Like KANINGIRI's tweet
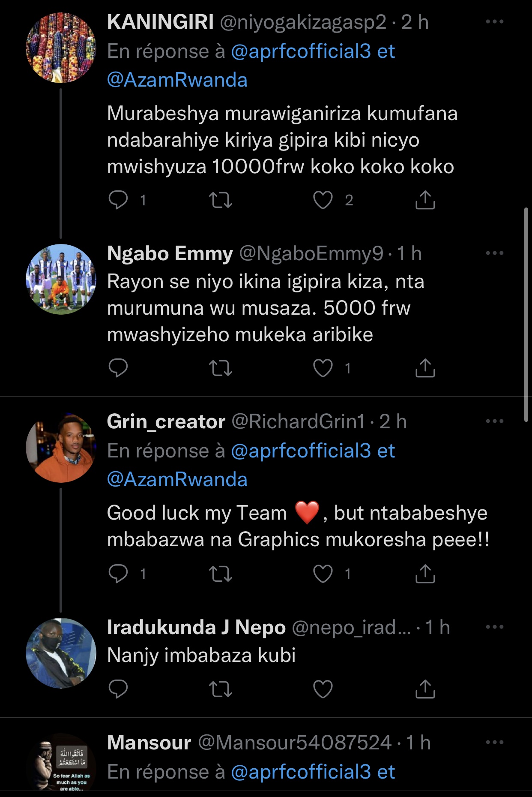Screen dimensions: 532x797 click(323, 200)
